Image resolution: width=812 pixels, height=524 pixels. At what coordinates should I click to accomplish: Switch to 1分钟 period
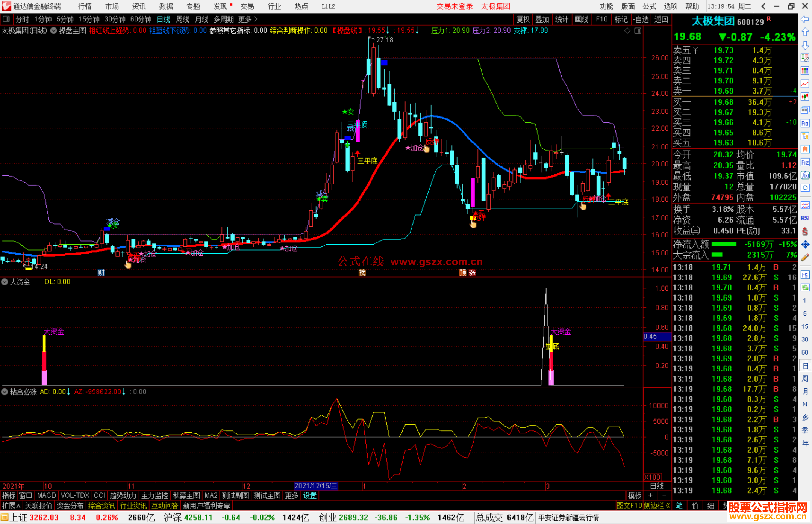(x=43, y=19)
